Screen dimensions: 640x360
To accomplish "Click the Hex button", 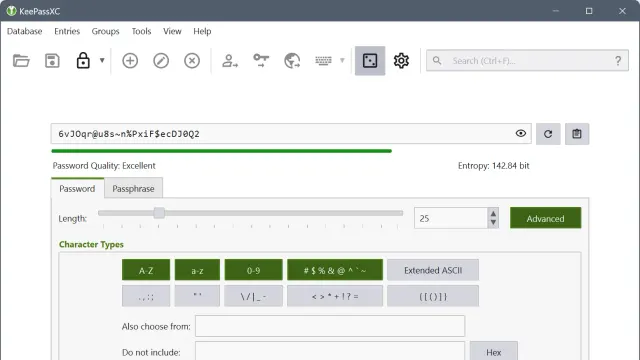I will pos(493,351).
